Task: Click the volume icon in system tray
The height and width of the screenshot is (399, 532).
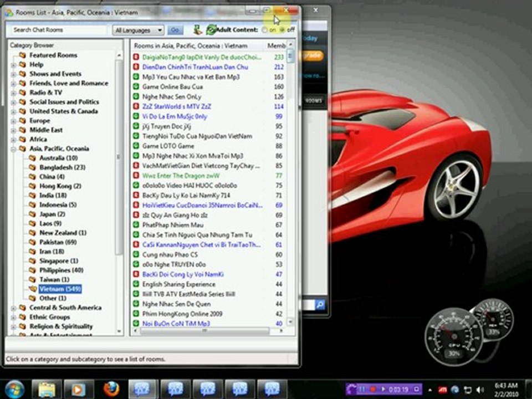Action: point(480,390)
